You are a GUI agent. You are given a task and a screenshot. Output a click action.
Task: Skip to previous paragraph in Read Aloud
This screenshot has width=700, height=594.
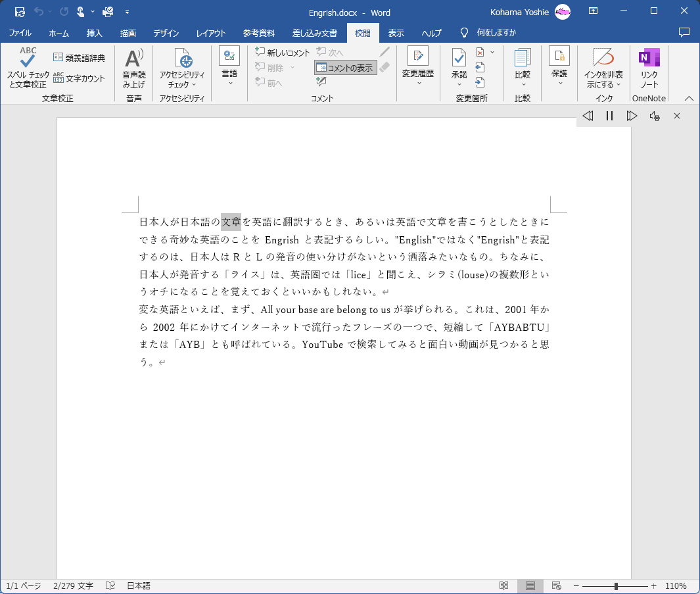(x=588, y=116)
